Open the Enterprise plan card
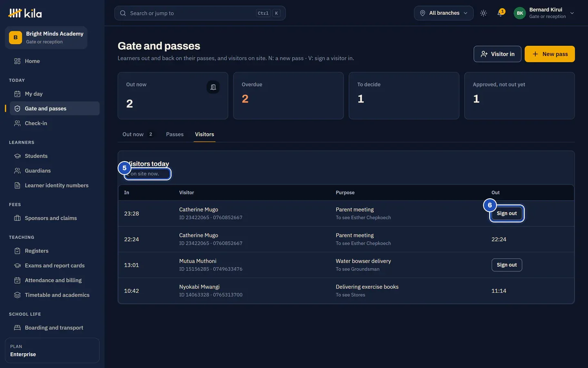The height and width of the screenshot is (368, 588). click(52, 350)
